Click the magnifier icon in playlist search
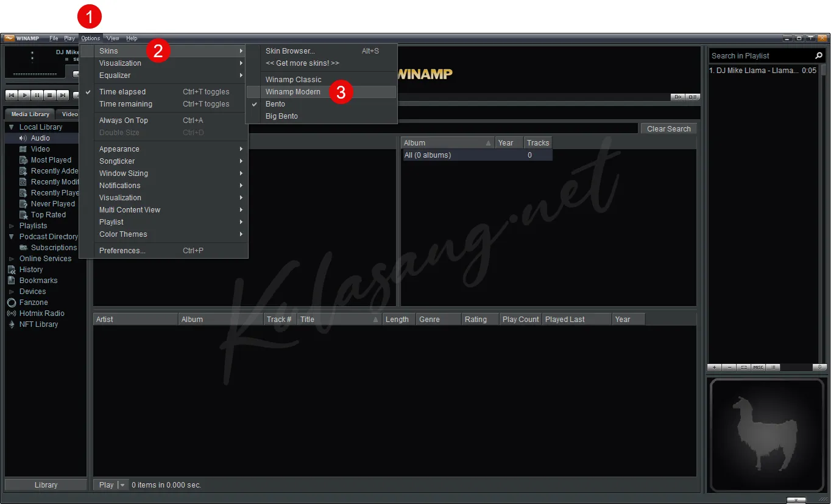This screenshot has height=504, width=831. [819, 55]
